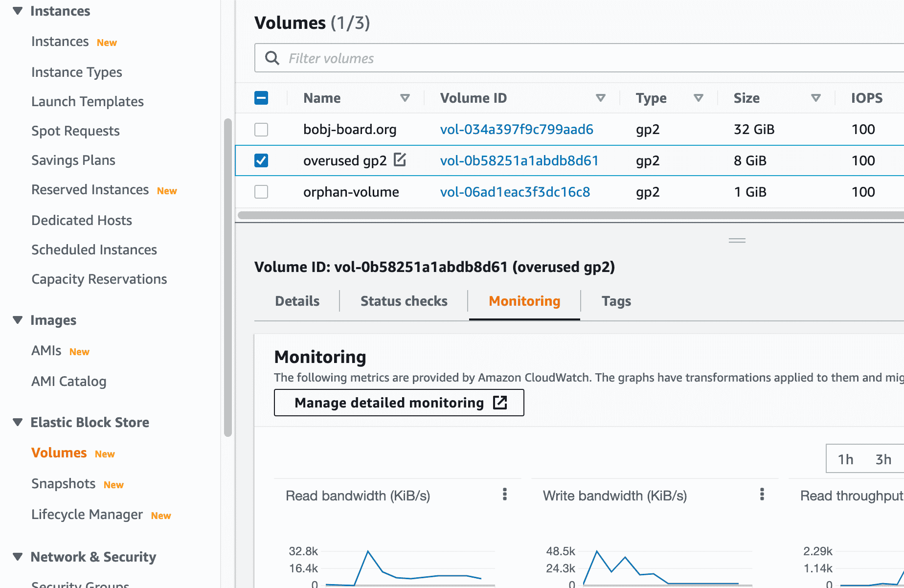Go to Launch Templates
Image resolution: width=904 pixels, height=588 pixels.
coord(87,102)
